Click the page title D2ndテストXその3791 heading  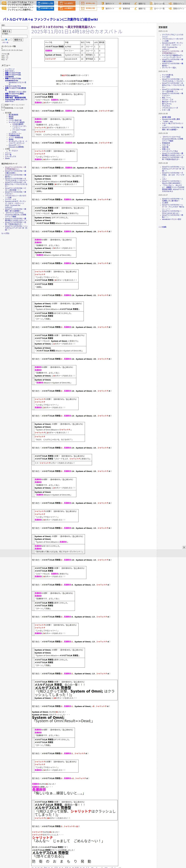pyautogui.click(x=63, y=27)
